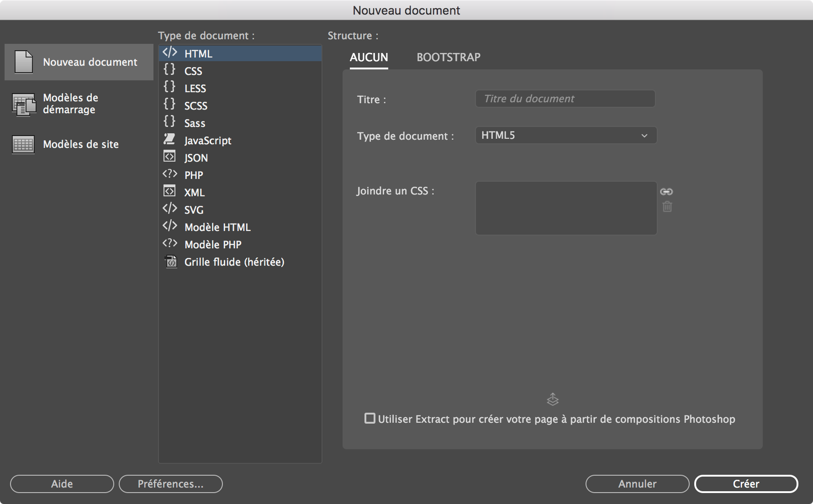The height and width of the screenshot is (504, 813).
Task: Select the SVG type icon
Action: (170, 209)
